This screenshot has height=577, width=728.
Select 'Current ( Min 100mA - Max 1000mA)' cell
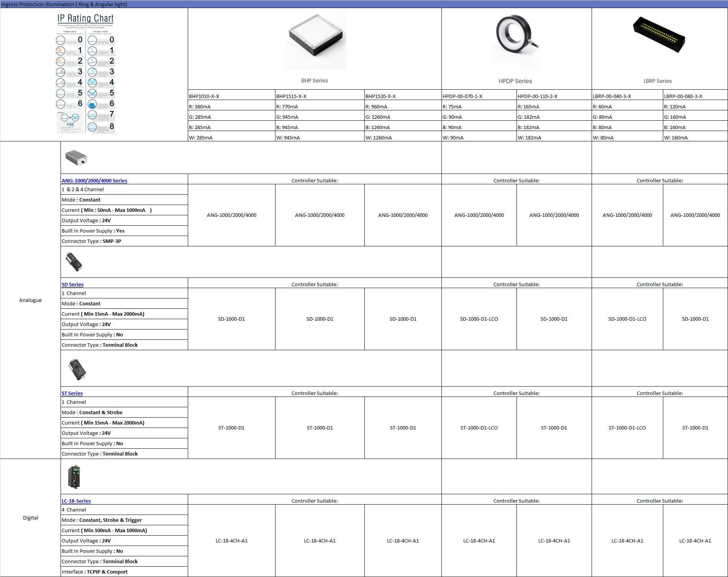(x=124, y=530)
